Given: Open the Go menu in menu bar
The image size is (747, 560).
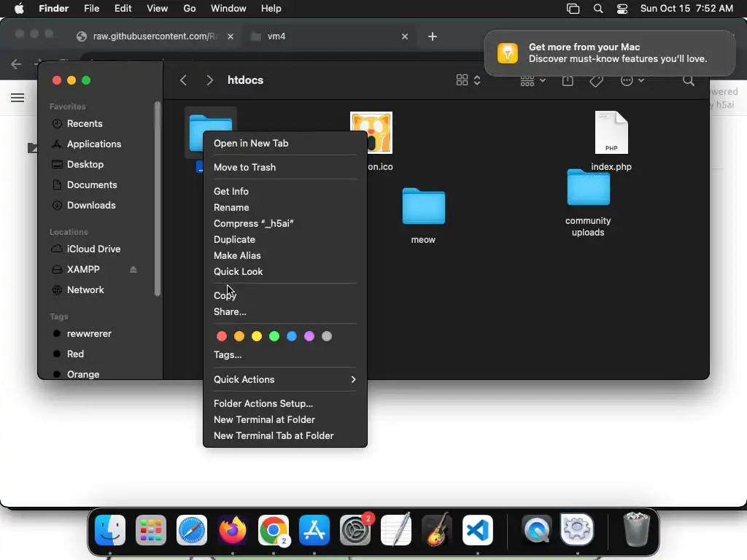Looking at the screenshot, I should click(x=190, y=9).
